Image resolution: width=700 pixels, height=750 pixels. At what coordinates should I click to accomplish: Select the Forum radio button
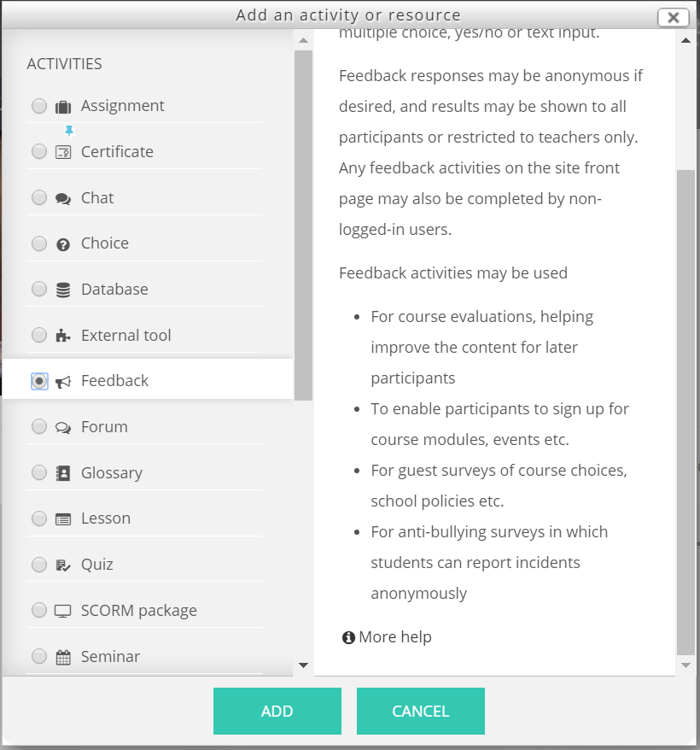coord(39,426)
